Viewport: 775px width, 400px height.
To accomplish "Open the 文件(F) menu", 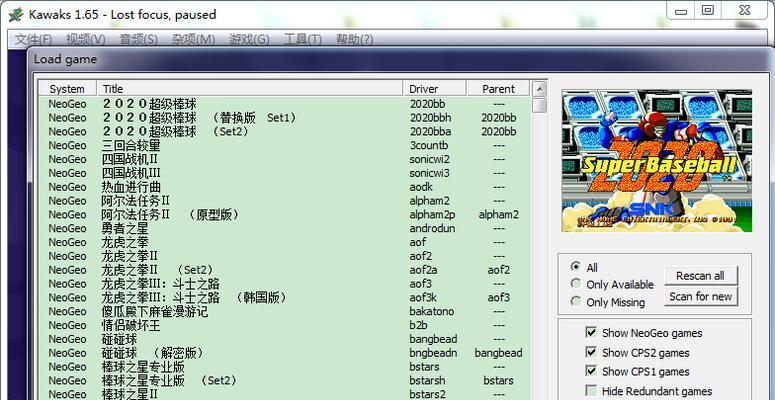I will point(34,39).
